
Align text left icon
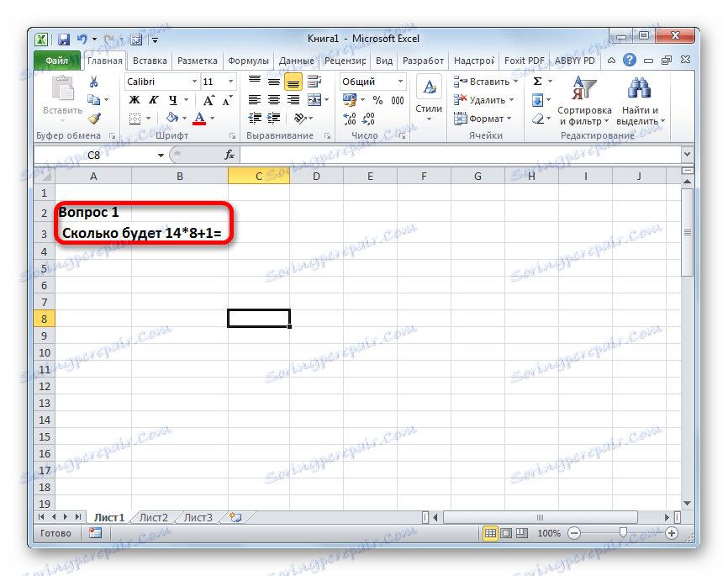point(255,100)
